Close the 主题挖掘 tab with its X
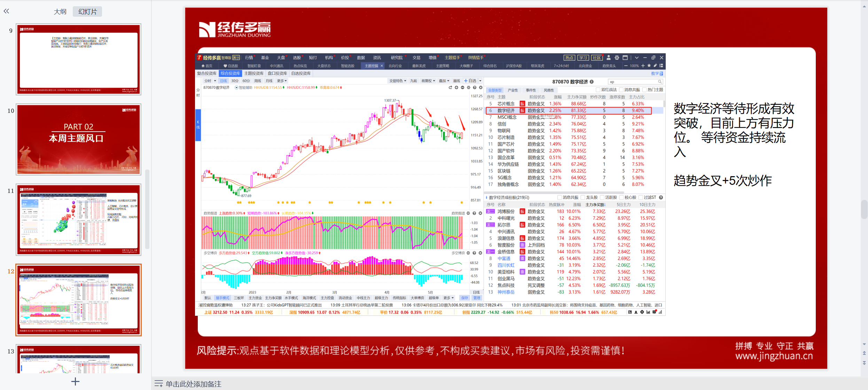This screenshot has height=390, width=868. (382, 66)
